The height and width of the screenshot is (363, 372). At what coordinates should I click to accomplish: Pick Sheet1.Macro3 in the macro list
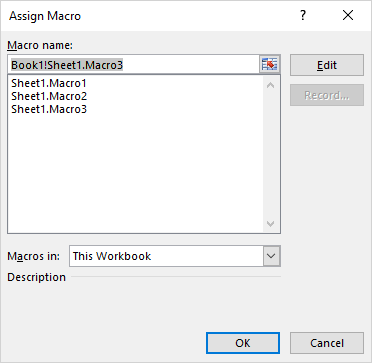(x=49, y=109)
